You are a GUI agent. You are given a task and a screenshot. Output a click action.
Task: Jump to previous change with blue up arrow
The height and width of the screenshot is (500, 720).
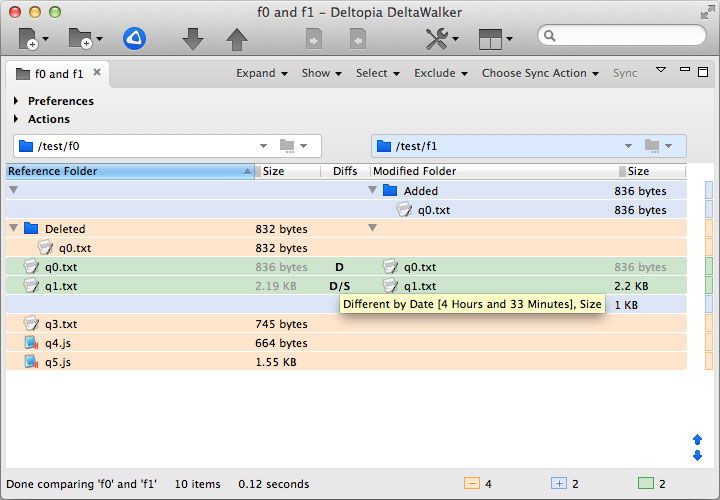point(698,440)
